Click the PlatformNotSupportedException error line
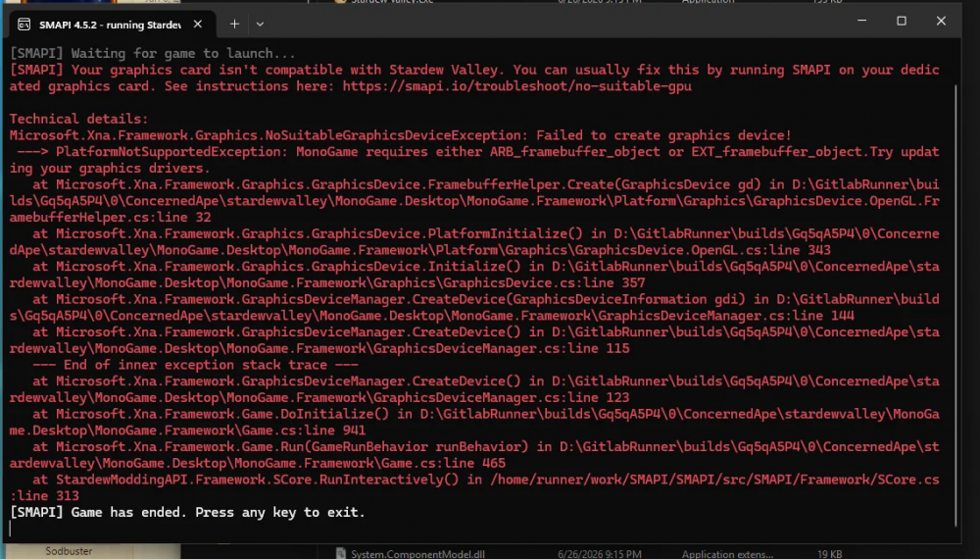The width and height of the screenshot is (980, 559). tap(474, 160)
